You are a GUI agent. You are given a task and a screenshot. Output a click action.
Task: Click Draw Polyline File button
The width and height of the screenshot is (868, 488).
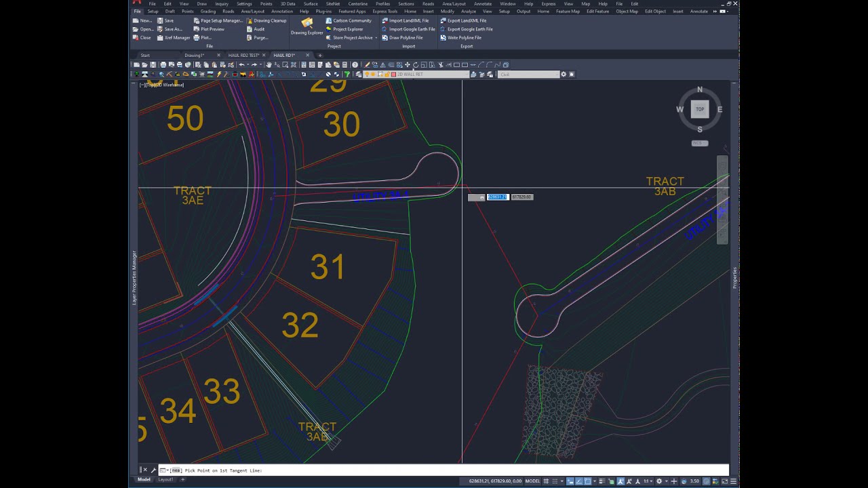tap(402, 38)
